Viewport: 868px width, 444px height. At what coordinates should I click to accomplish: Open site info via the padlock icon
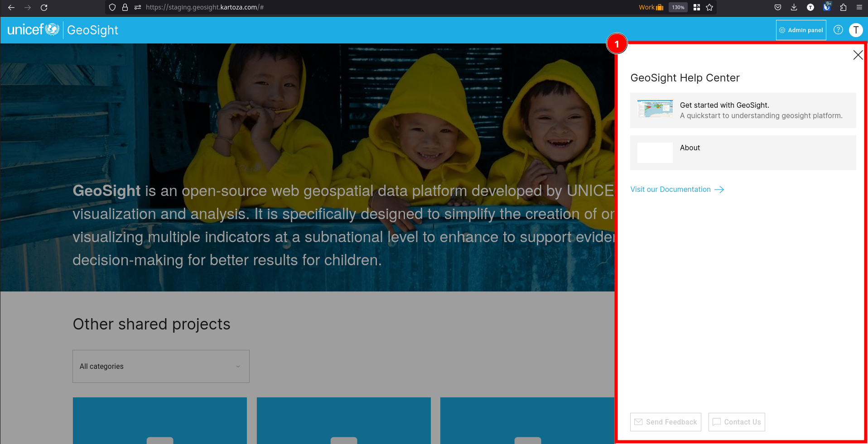[x=125, y=7]
